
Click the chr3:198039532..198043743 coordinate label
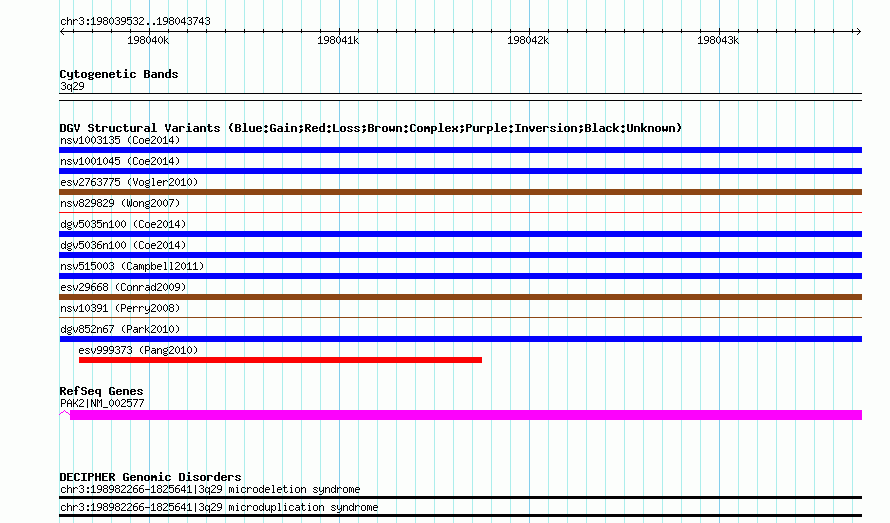135,22
